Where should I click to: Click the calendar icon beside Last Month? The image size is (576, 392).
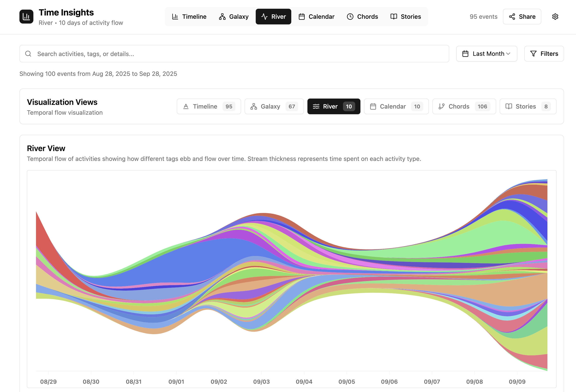(x=465, y=54)
